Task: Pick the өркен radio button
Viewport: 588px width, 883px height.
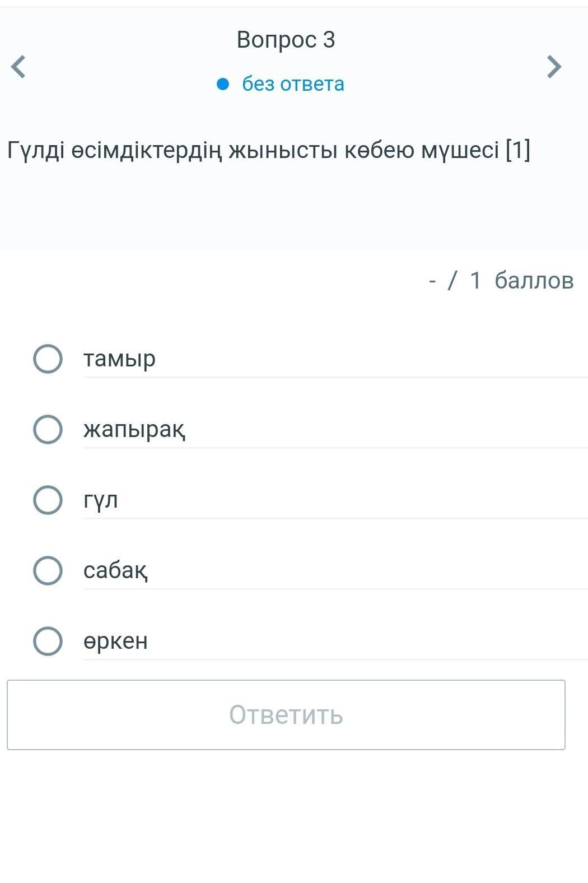Action: tap(48, 641)
